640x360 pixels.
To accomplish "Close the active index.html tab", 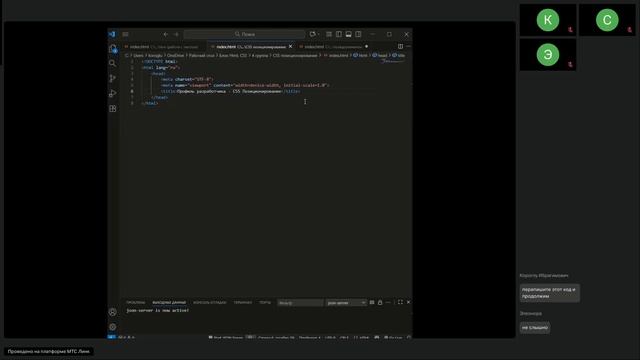I will click(291, 47).
